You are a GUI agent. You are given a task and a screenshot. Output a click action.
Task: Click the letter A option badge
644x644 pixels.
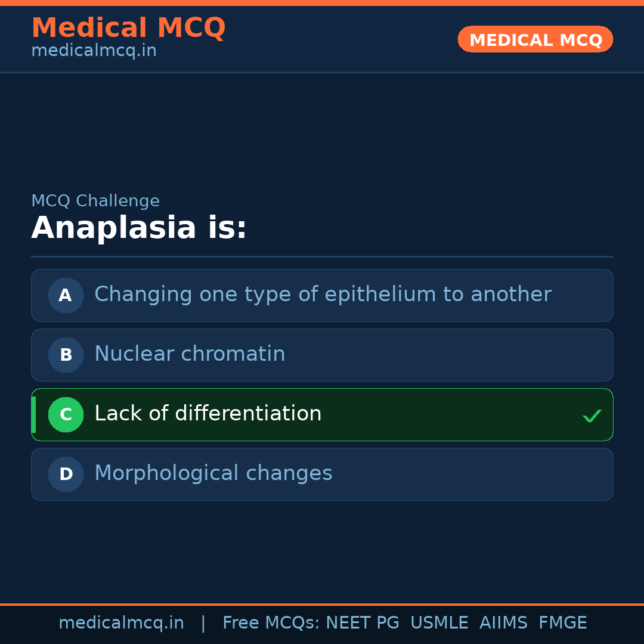pyautogui.click(x=66, y=295)
